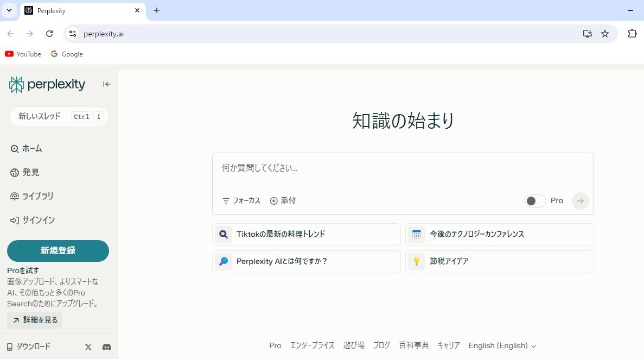Click 詳細を見る button
The image size is (644, 359).
click(x=35, y=320)
